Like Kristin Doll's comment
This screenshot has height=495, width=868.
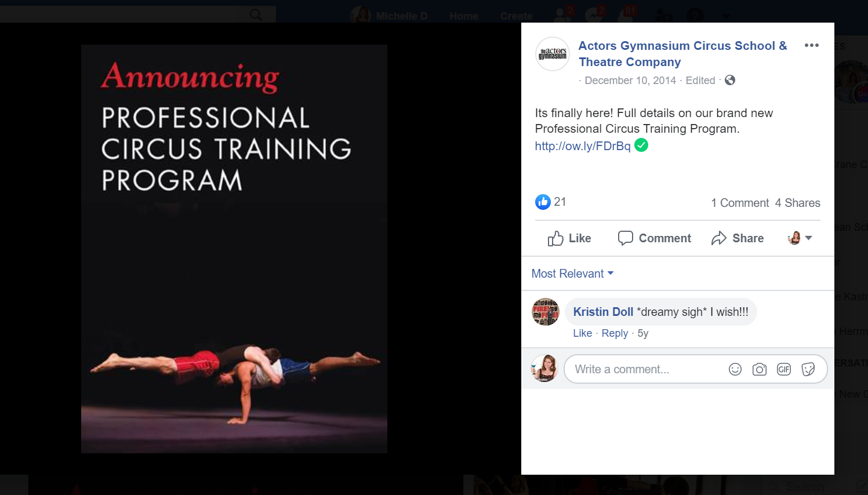582,333
